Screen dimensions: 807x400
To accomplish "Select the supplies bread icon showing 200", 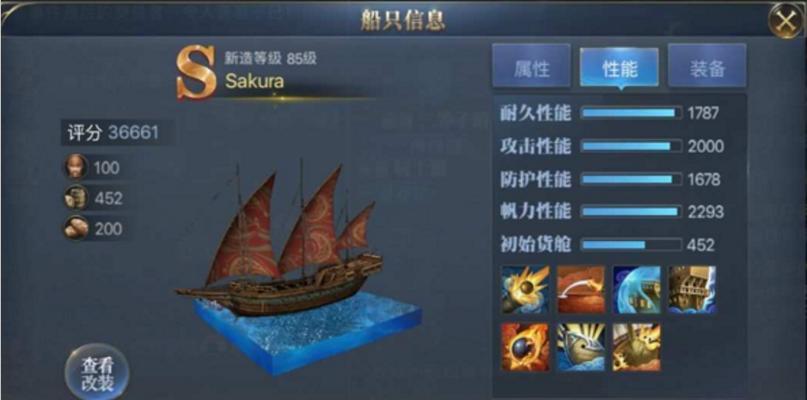I will click(x=76, y=228).
